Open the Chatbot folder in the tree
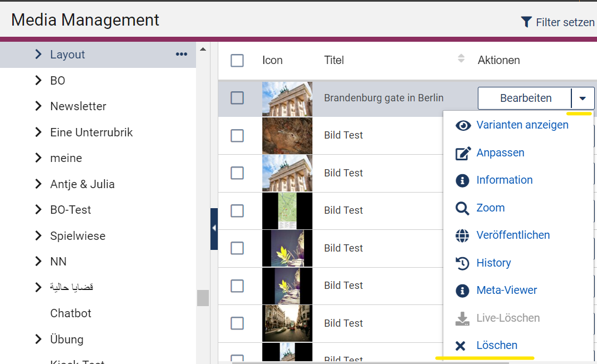The image size is (597, 364). point(71,313)
